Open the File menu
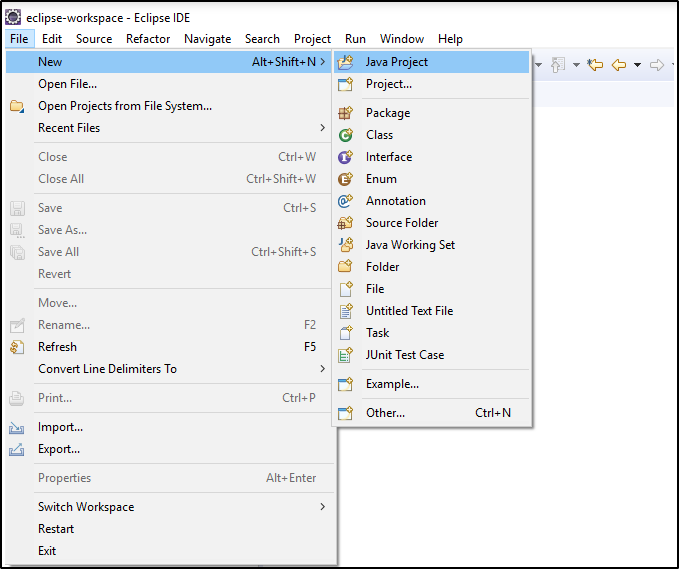The image size is (679, 569). (x=19, y=39)
